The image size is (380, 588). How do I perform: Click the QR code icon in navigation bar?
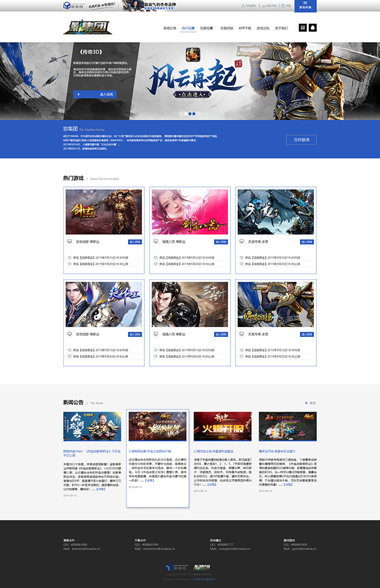tap(303, 27)
